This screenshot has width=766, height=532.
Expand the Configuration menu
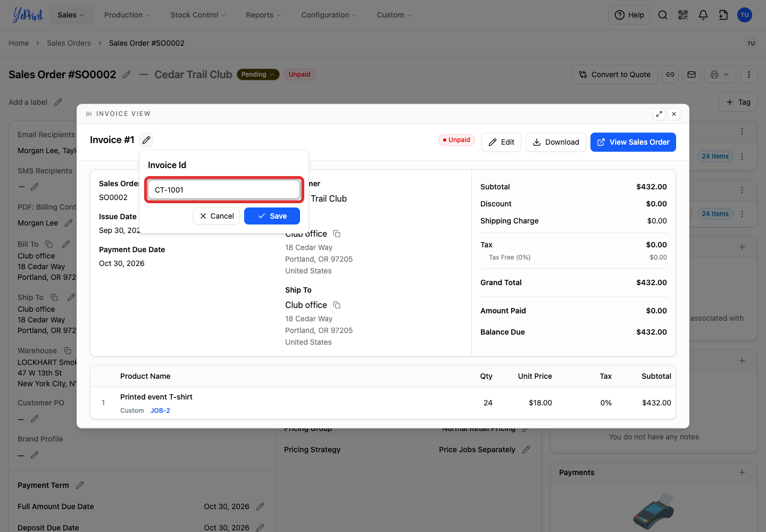coord(329,15)
